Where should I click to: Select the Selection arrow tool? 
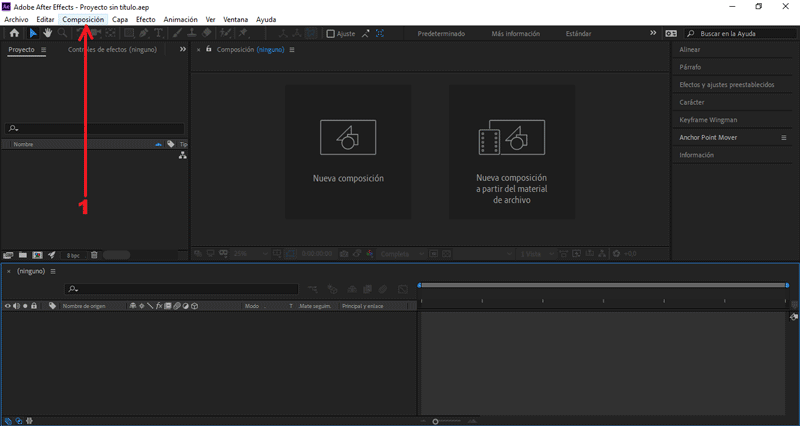click(33, 33)
